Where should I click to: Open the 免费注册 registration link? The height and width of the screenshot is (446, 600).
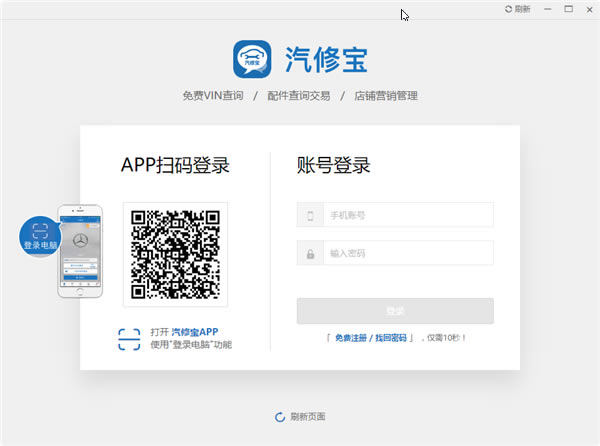pos(352,338)
